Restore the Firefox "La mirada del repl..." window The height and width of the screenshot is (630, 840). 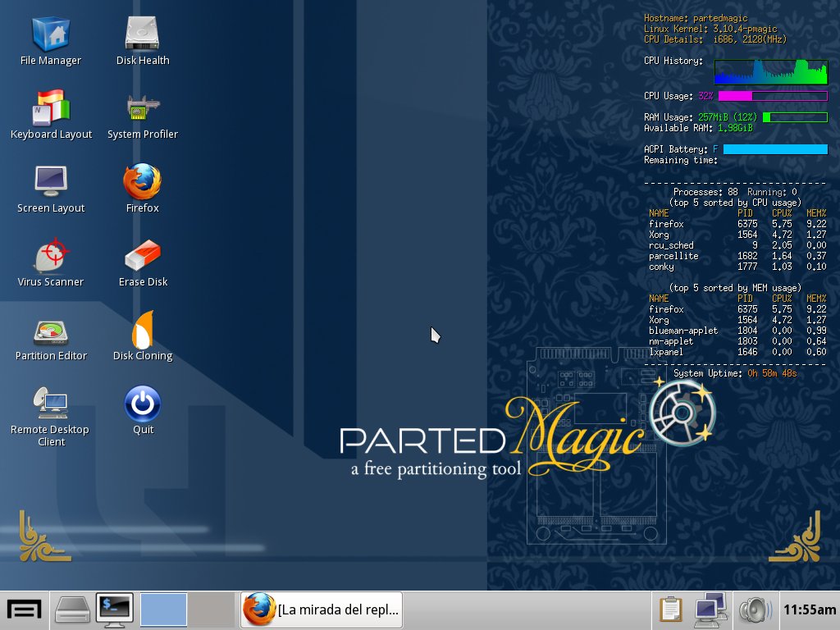click(322, 609)
